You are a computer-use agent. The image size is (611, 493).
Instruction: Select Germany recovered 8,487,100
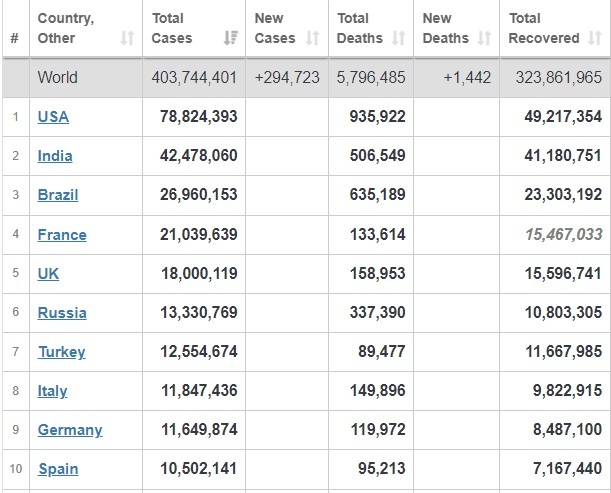567,429
